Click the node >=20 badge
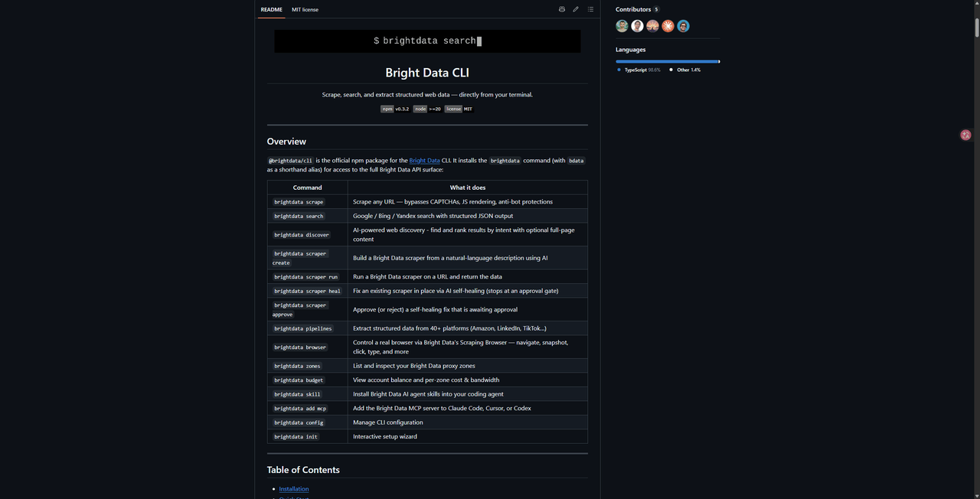The image size is (980, 499). tap(427, 109)
